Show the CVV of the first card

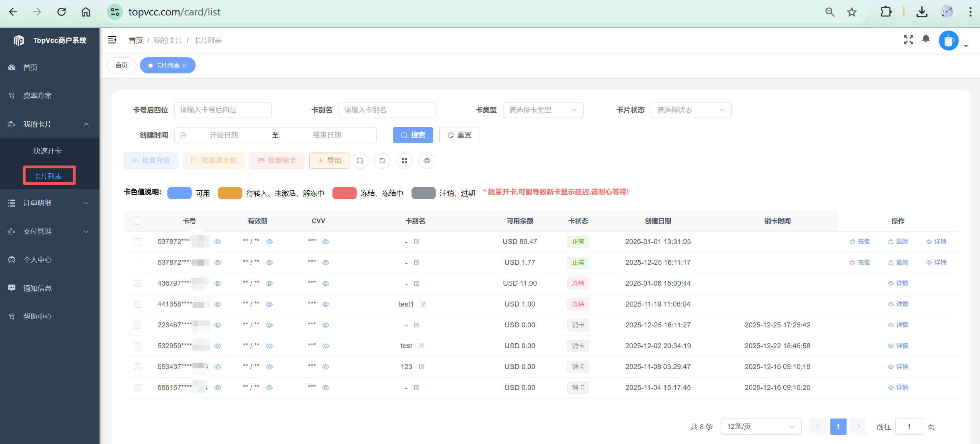coord(326,242)
